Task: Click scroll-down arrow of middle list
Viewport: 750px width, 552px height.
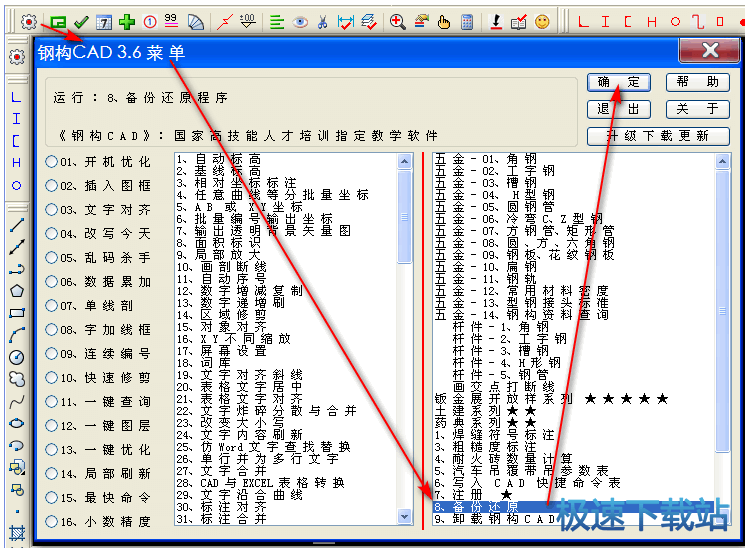Action: 405,516
